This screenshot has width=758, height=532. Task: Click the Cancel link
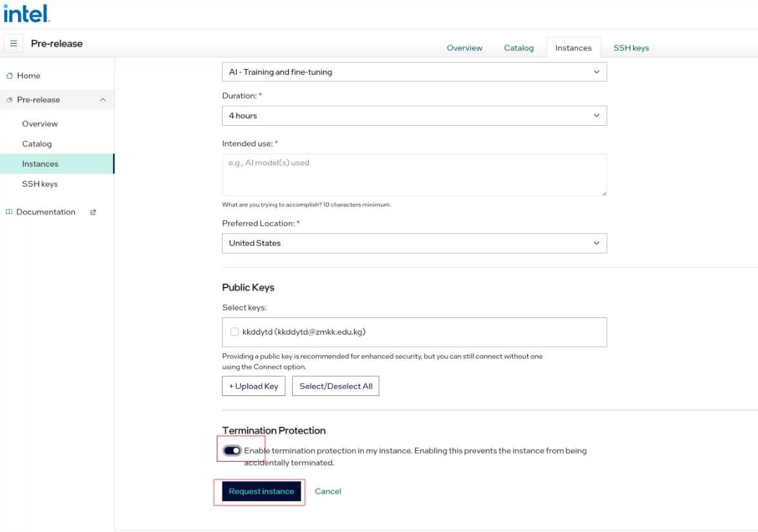pos(328,491)
